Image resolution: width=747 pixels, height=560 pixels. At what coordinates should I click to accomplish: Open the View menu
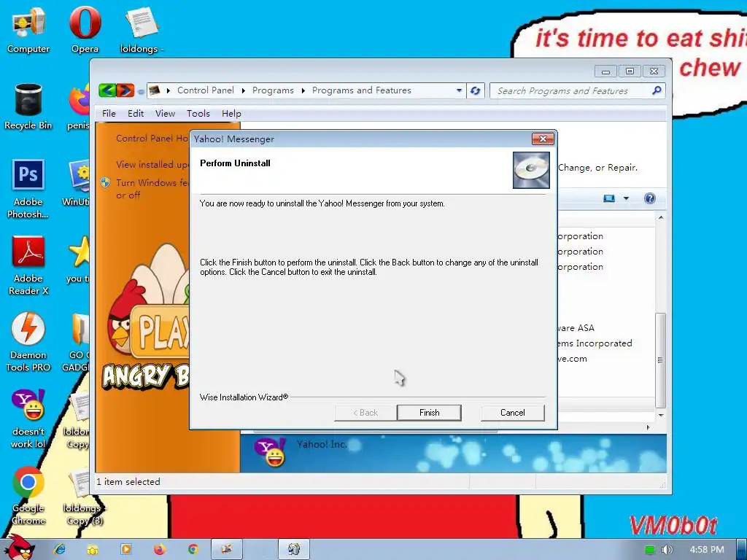coord(166,113)
